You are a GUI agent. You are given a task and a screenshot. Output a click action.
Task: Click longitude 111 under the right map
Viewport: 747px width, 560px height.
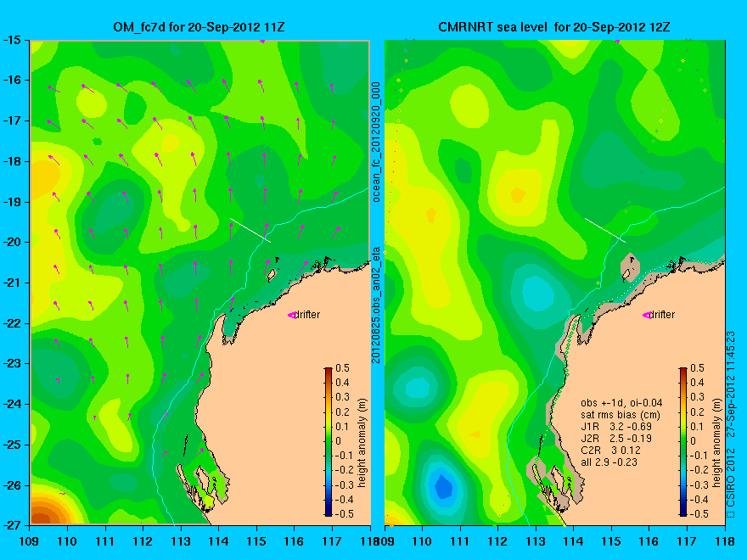[x=460, y=541]
